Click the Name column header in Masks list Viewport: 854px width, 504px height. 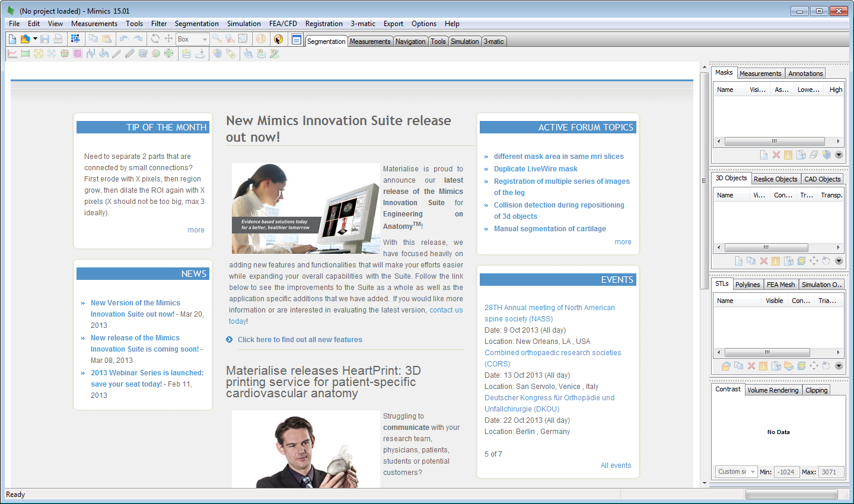click(x=729, y=90)
